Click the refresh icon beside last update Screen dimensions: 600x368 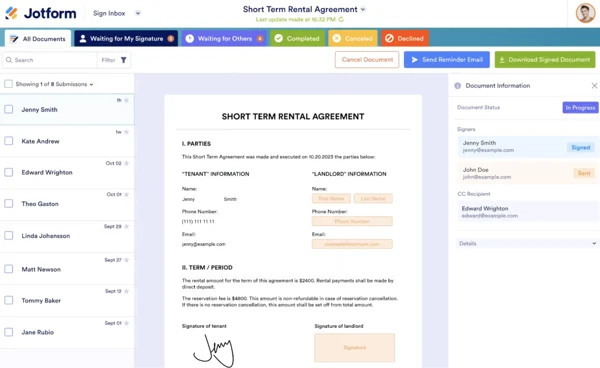click(341, 20)
